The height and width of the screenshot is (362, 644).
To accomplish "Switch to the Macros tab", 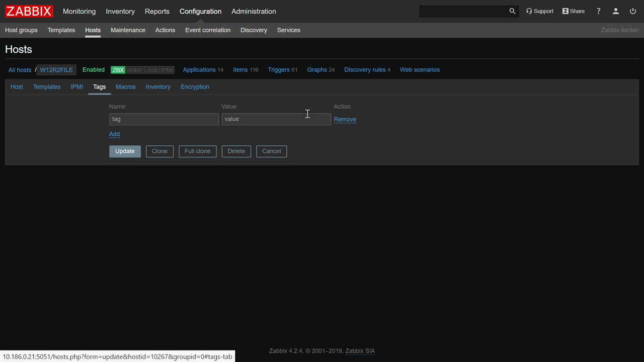I will tap(125, 87).
